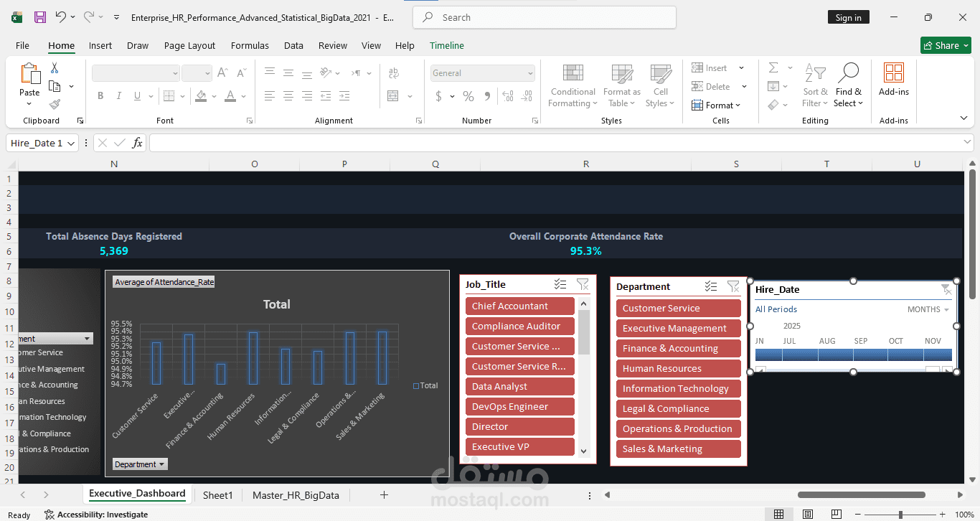Screen dimensions: 980x521
Task: Increase font size icon
Action: (x=222, y=73)
